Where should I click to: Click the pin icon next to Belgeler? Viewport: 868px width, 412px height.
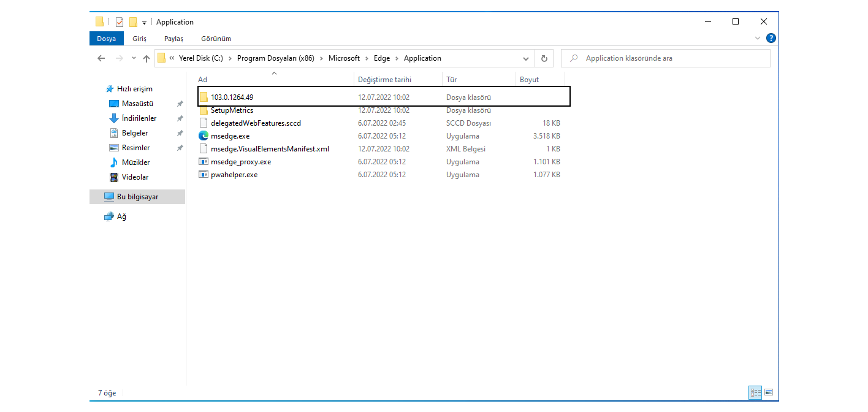click(x=180, y=134)
